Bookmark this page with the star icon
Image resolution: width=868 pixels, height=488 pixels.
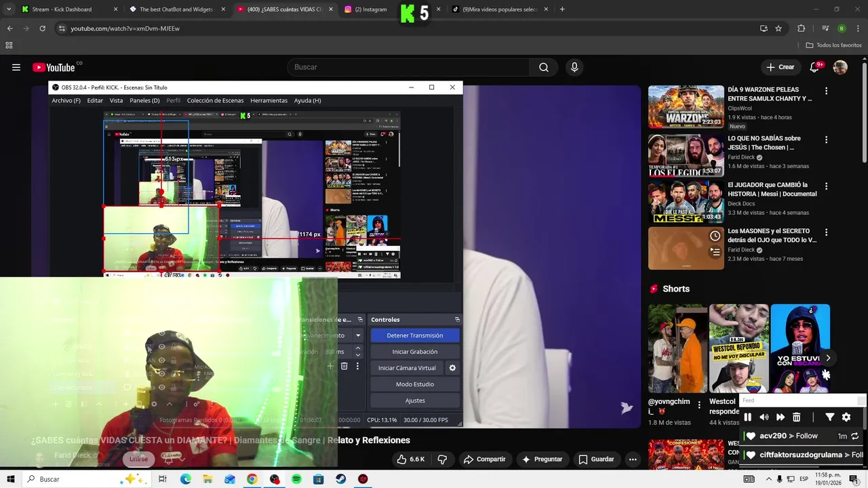tap(778, 28)
